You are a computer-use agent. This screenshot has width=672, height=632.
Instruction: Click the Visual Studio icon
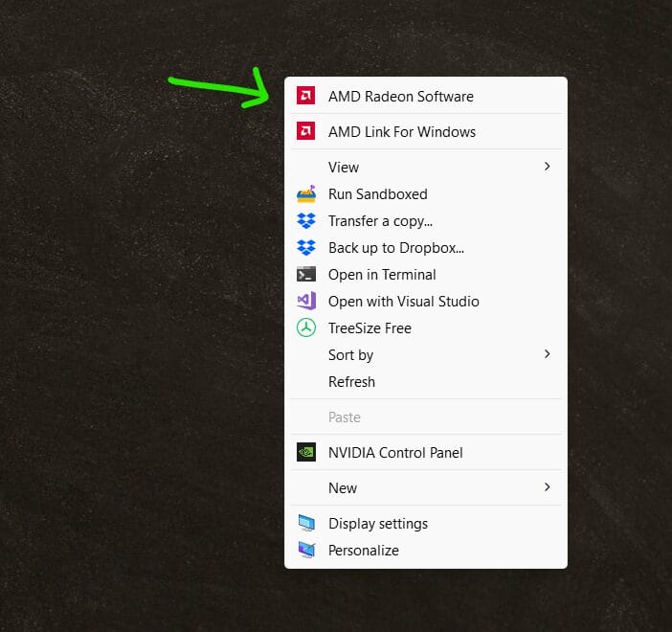coord(306,301)
